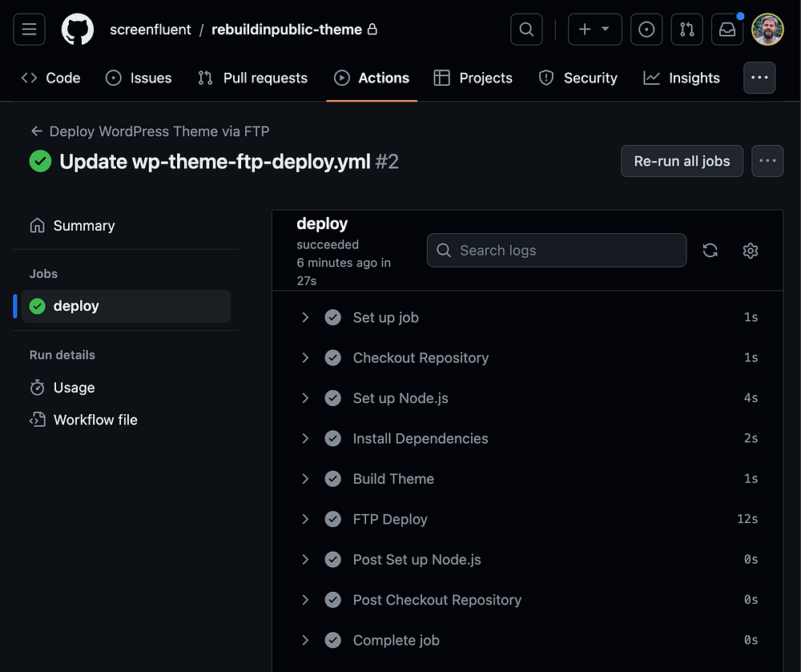This screenshot has height=672, width=801.
Task: Click the Build Theme step label
Action: point(393,478)
